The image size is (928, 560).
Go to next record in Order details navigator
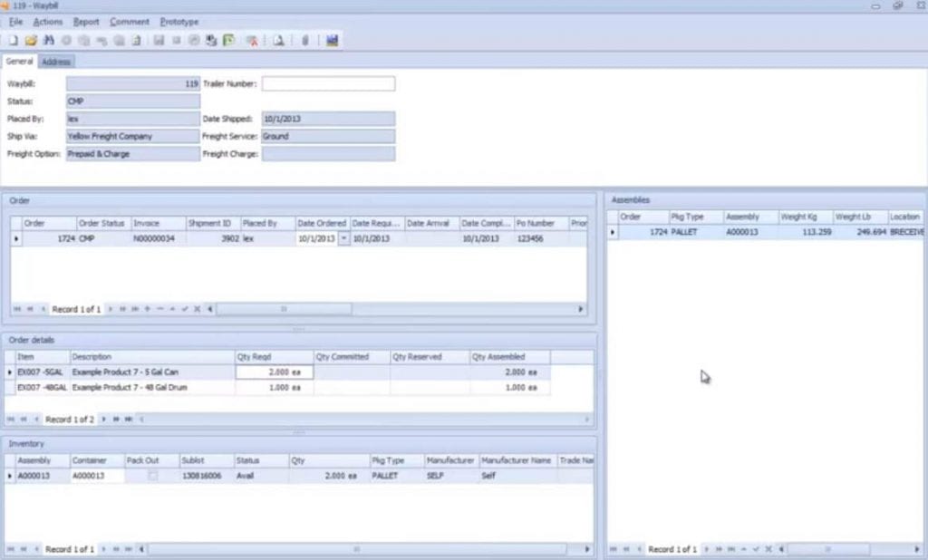(104, 420)
